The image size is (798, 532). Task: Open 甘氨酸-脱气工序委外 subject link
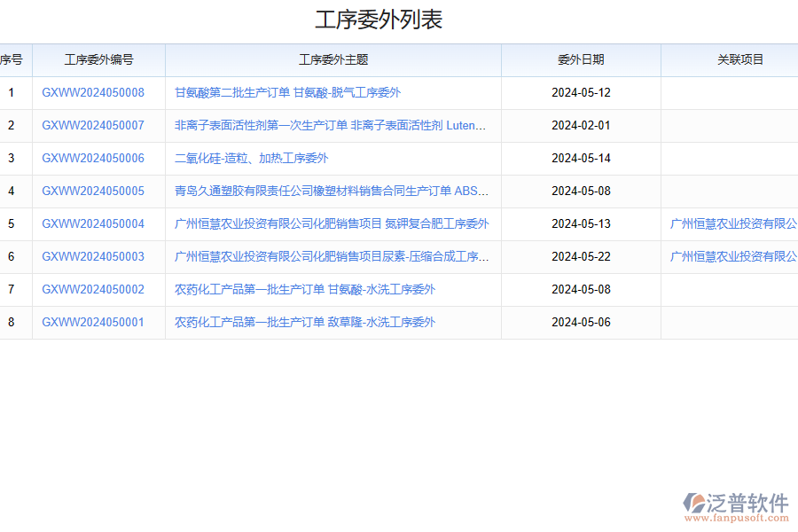pyautogui.click(x=286, y=92)
